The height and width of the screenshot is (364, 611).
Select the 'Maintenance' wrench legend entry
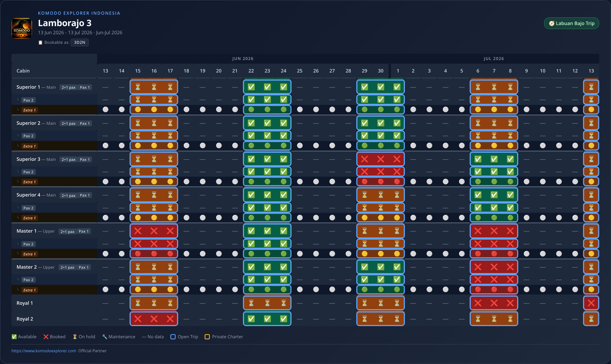click(119, 337)
